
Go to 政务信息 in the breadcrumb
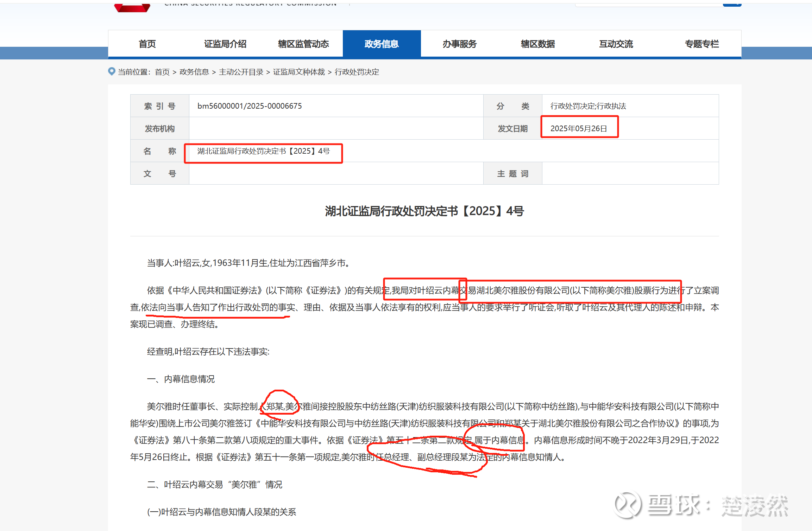194,72
